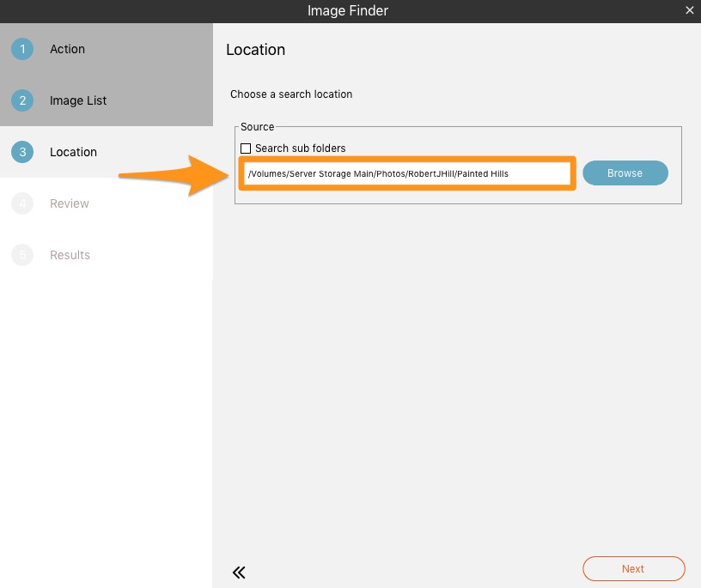Click the source folder path field
Screen dimensions: 701x588
[x=407, y=173]
